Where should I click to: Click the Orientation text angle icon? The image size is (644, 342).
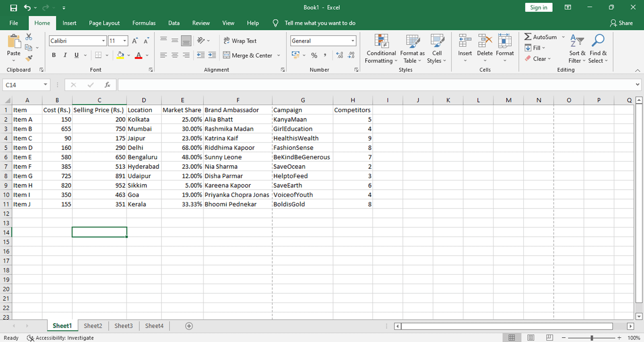coord(201,40)
